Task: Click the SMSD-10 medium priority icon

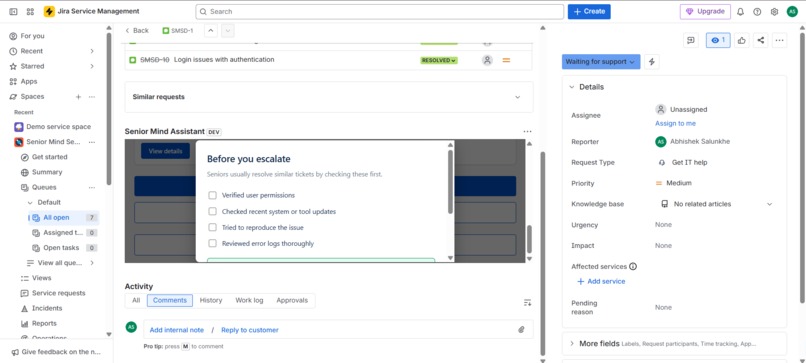Action: point(506,60)
